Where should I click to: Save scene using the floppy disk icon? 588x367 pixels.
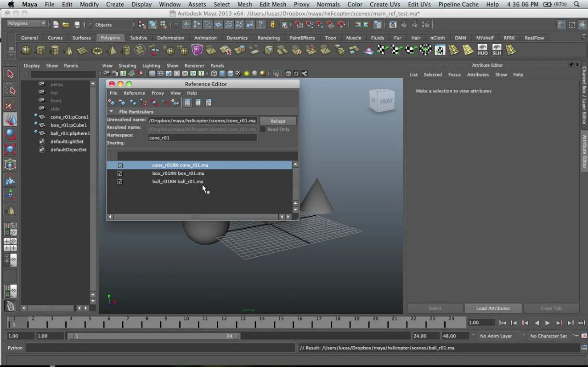tap(77, 25)
